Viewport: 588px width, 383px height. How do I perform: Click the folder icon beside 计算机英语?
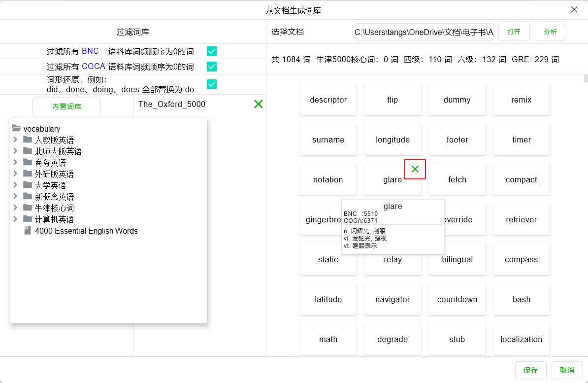point(27,219)
